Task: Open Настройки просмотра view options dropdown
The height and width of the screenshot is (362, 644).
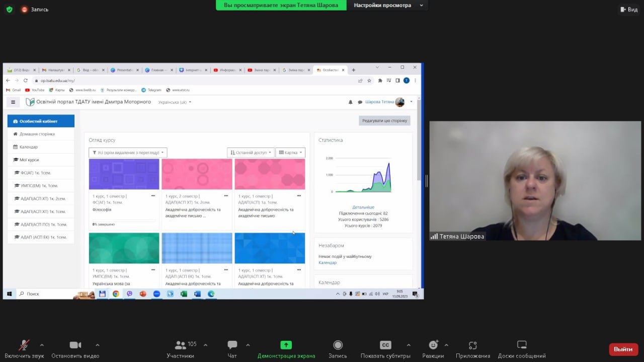Action: point(388,6)
